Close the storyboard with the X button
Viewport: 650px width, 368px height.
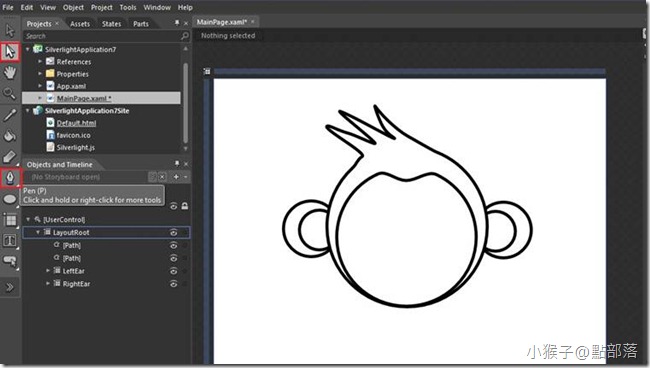point(162,177)
